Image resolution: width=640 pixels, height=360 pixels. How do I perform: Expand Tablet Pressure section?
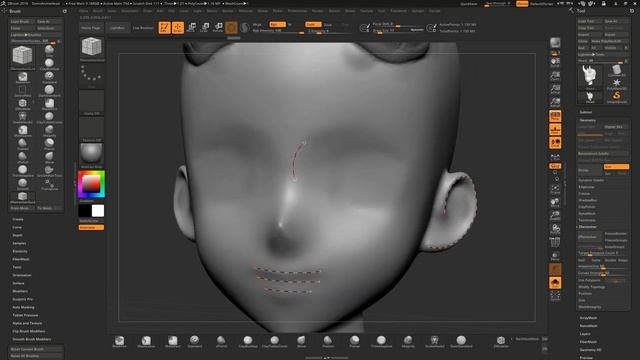coord(25,315)
